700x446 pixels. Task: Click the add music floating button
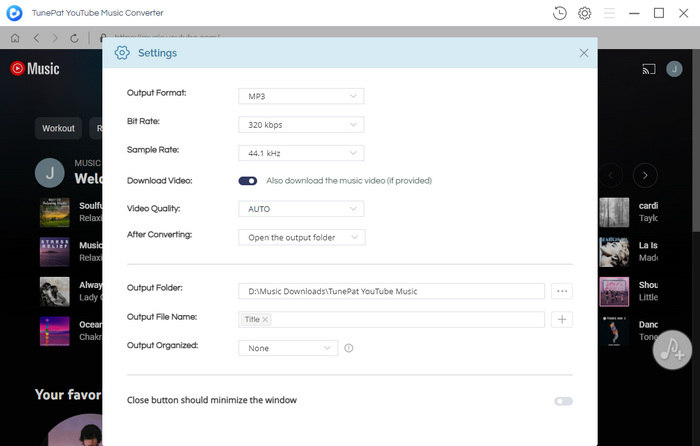[x=672, y=350]
